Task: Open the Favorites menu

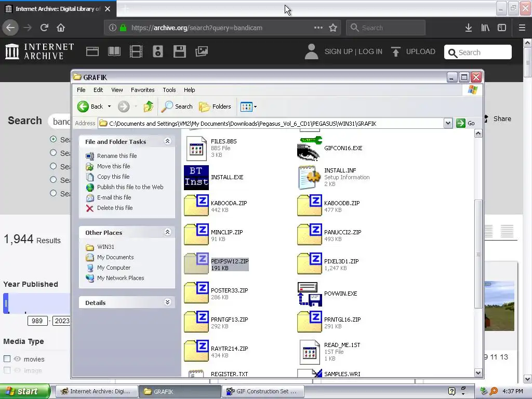Action: [x=142, y=90]
